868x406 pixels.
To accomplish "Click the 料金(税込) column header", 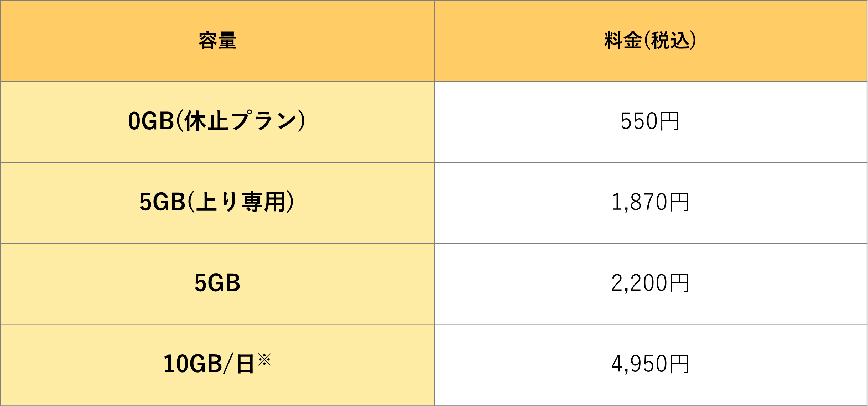I will click(650, 41).
